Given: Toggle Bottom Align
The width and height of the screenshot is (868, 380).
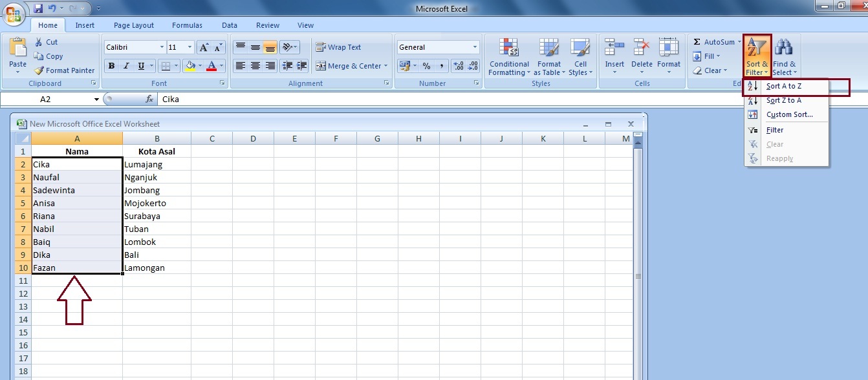Looking at the screenshot, I should pos(270,47).
